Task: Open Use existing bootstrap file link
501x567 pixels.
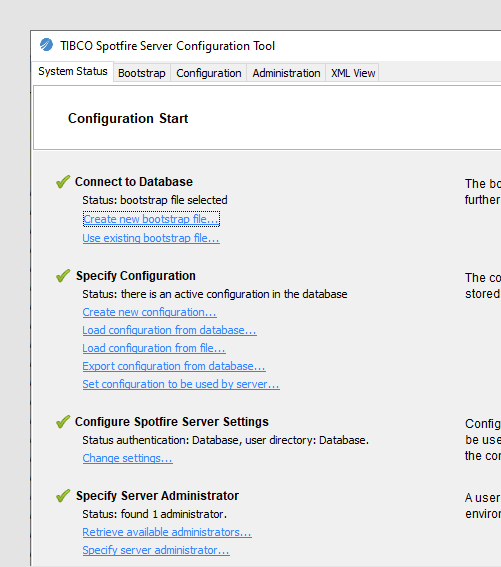Action: (x=151, y=238)
